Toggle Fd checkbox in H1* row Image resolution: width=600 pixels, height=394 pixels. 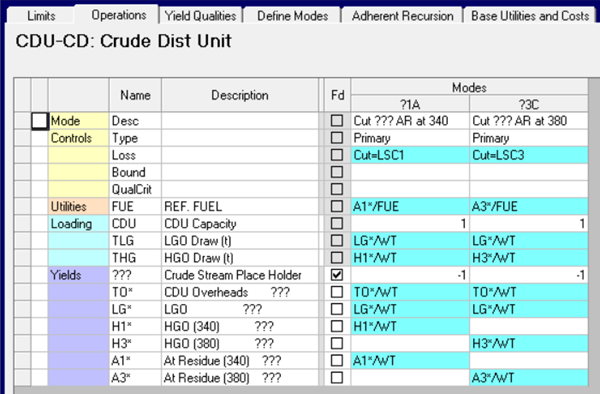tap(337, 326)
